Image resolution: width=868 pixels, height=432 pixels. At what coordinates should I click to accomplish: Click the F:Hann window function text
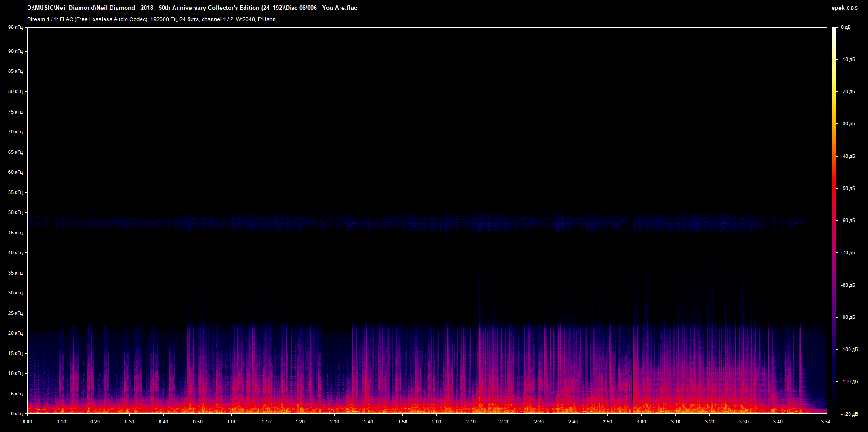pos(268,19)
